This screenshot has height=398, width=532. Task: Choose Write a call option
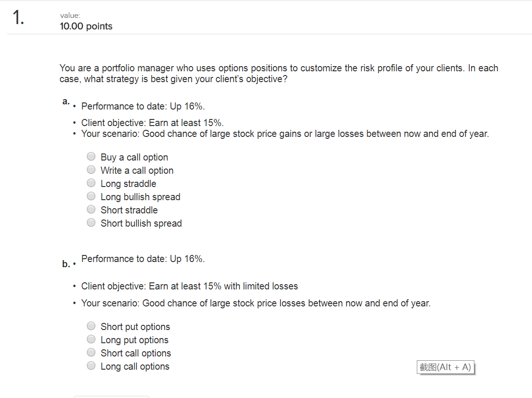(91, 169)
